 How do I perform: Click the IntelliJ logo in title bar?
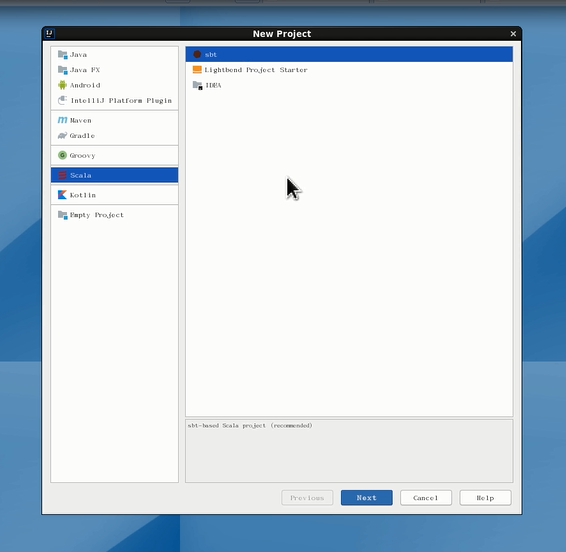49,34
